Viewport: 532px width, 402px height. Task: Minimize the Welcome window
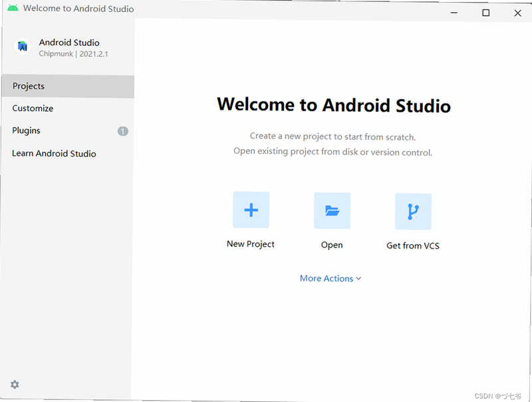(x=454, y=13)
